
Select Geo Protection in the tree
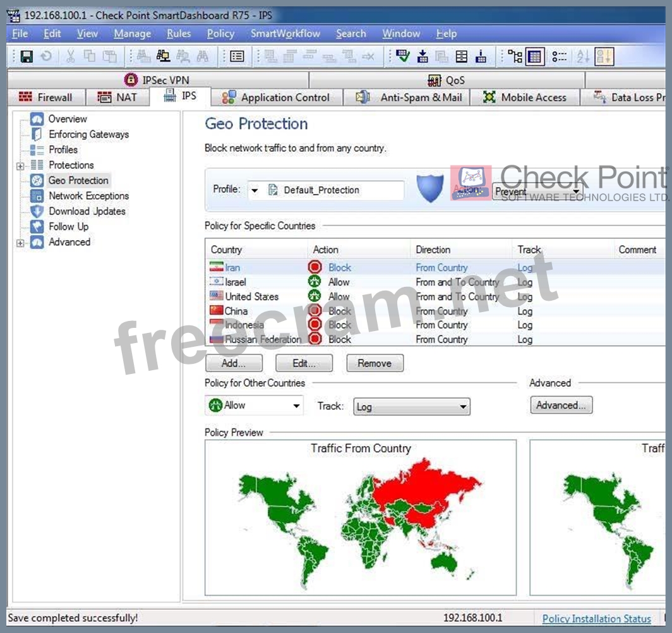[x=78, y=181]
